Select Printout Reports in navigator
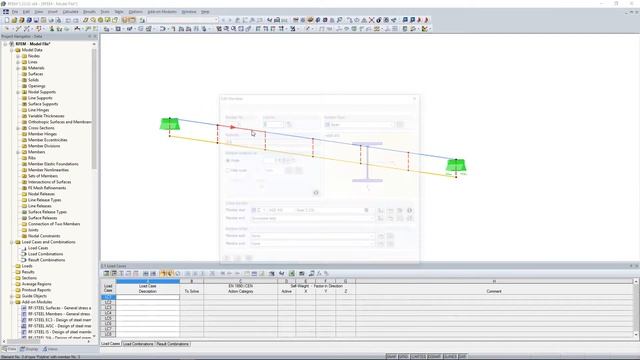 pos(36,290)
